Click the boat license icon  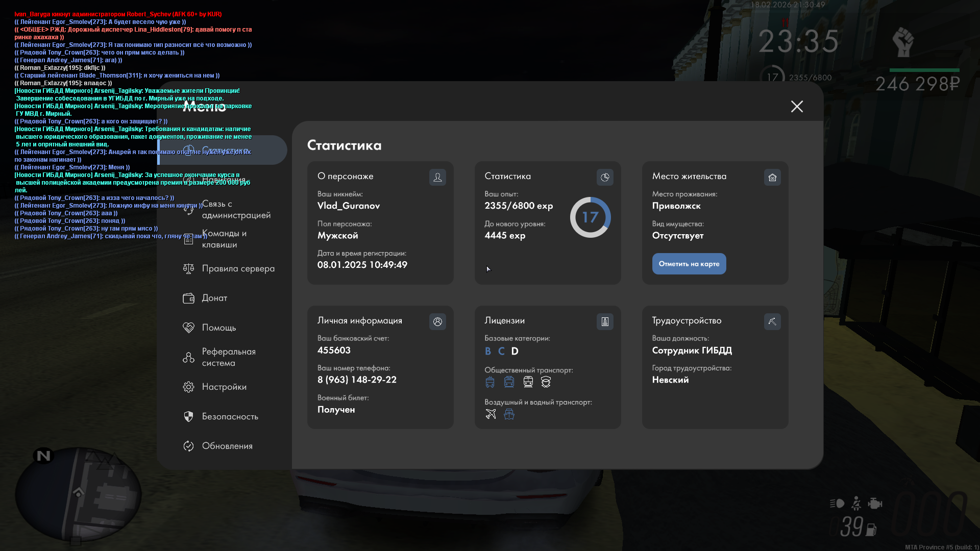click(509, 414)
